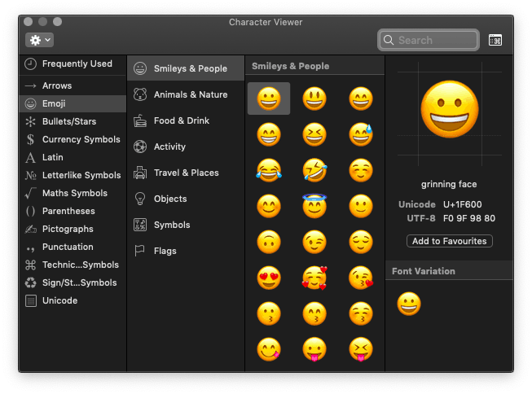Viewport: 532px width, 394px height.
Task: Choose the Flags subcategory
Action: click(186, 252)
